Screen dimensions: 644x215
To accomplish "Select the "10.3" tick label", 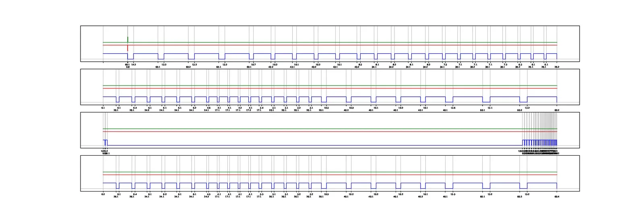I will point(351,108).
